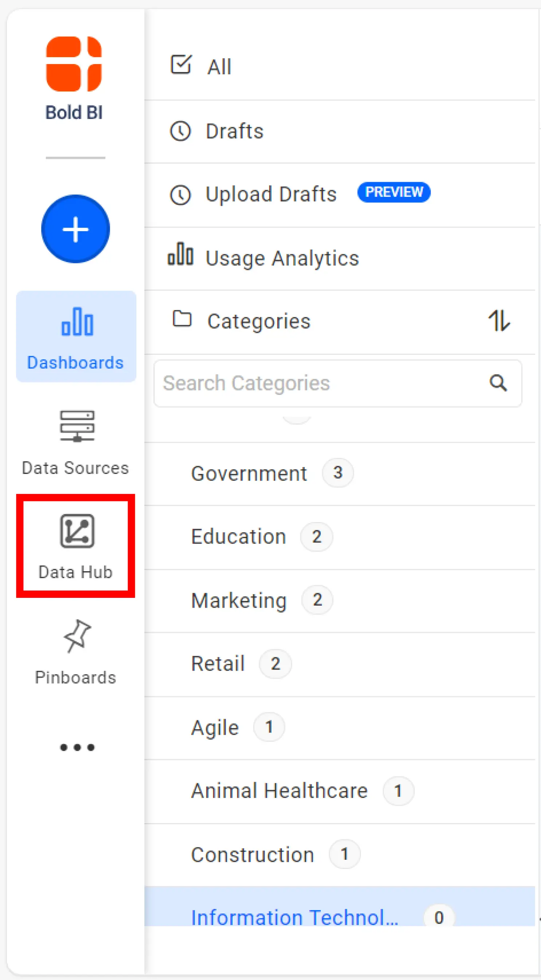Image resolution: width=541 pixels, height=980 pixels.
Task: Open Upload Drafts
Action: (271, 195)
